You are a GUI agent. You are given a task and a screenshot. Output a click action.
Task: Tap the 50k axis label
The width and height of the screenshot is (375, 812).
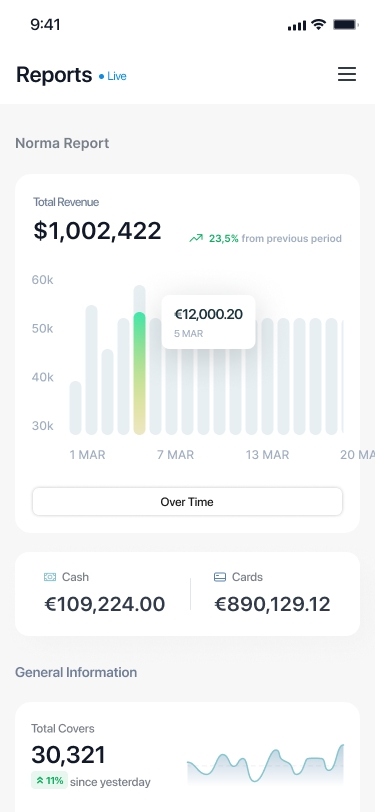(42, 329)
